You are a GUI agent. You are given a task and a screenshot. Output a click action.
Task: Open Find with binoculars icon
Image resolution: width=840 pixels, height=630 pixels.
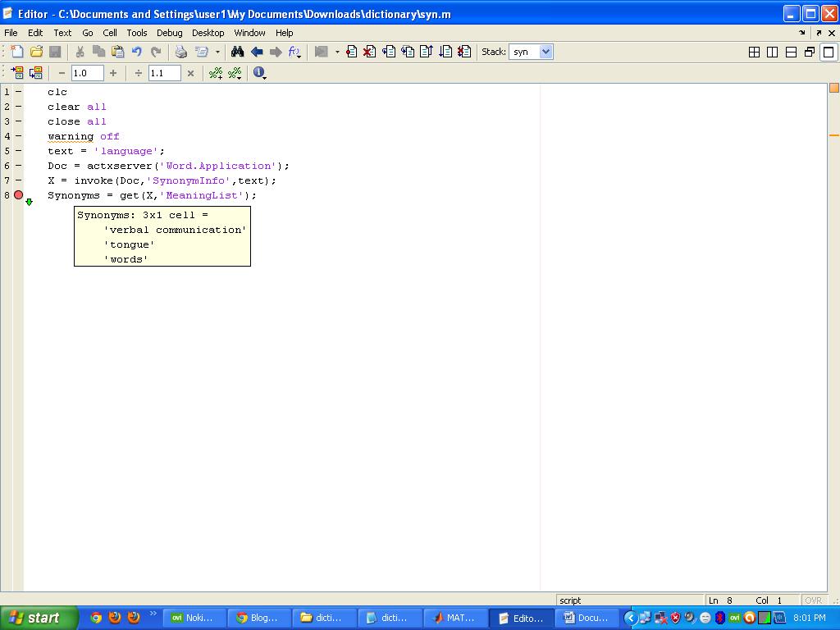tap(237, 52)
